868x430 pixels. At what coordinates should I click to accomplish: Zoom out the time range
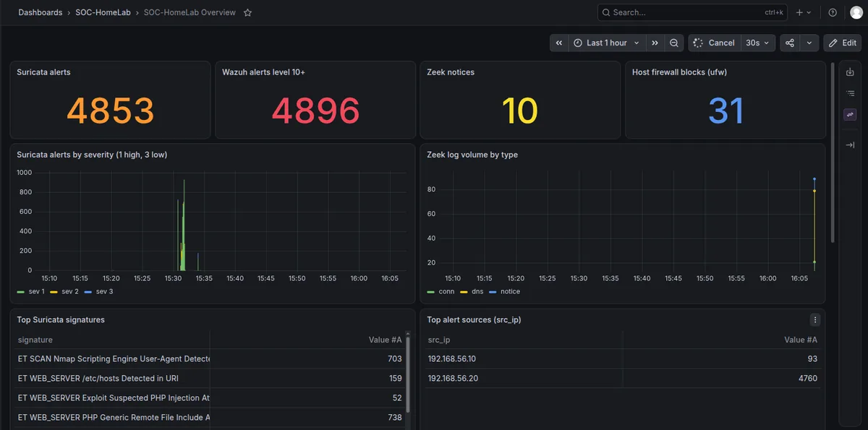click(674, 43)
